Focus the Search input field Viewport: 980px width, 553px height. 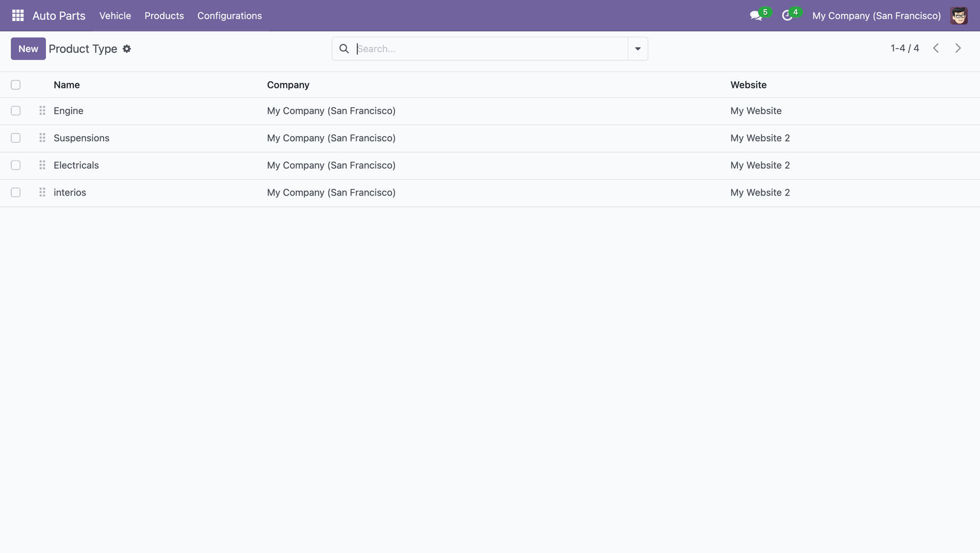(490, 49)
